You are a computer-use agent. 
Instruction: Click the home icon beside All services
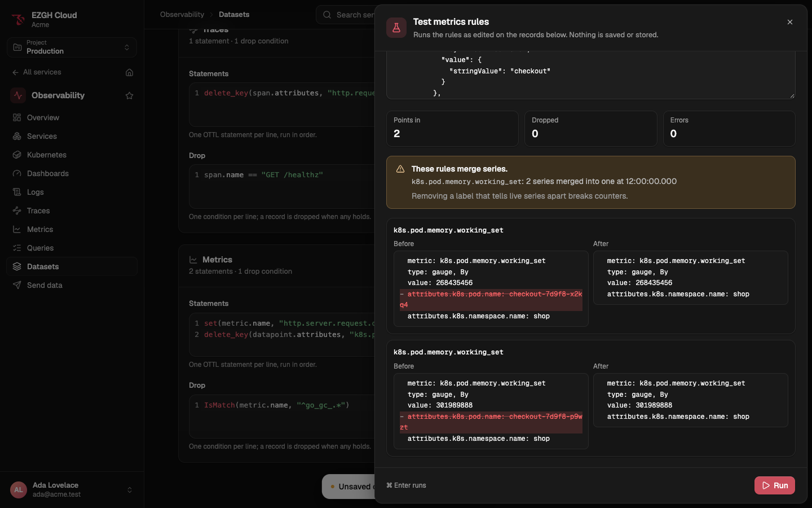pos(129,72)
